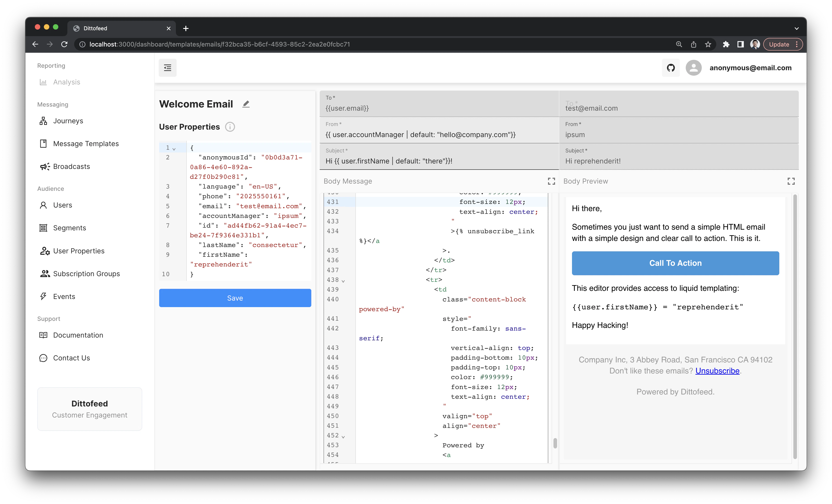Expand Body Message editor to fullscreen
Viewport: 832px width, 504px height.
pyautogui.click(x=551, y=182)
